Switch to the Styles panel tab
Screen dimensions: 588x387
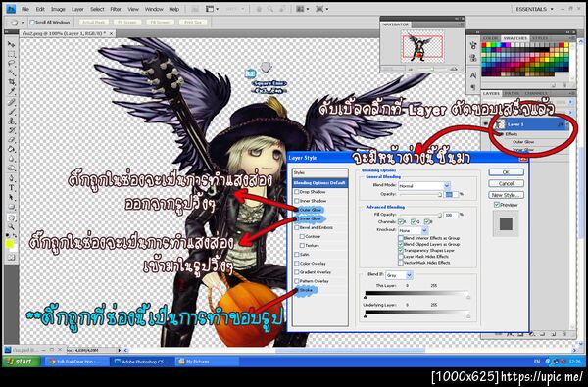(540, 38)
